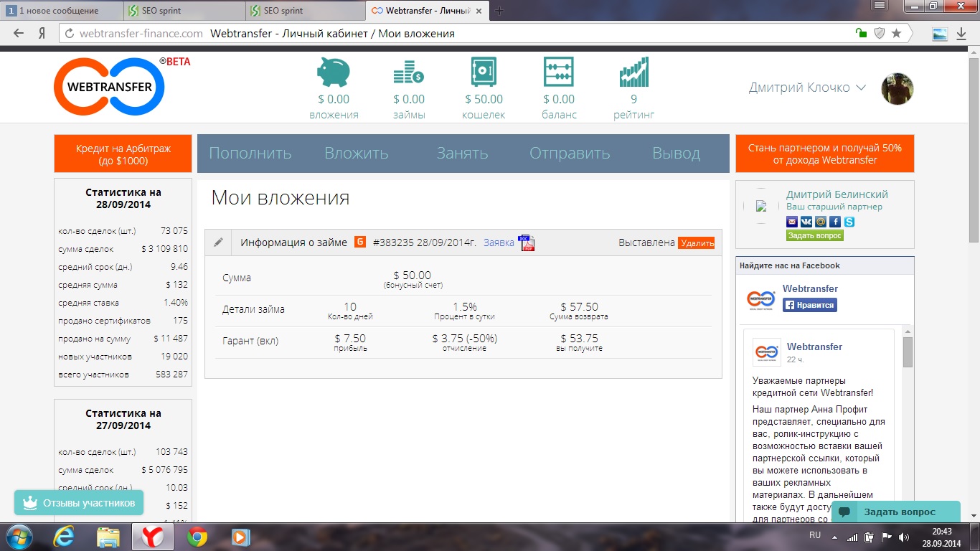
Task: Click Кредит на Арбитраж orange button
Action: 123,154
